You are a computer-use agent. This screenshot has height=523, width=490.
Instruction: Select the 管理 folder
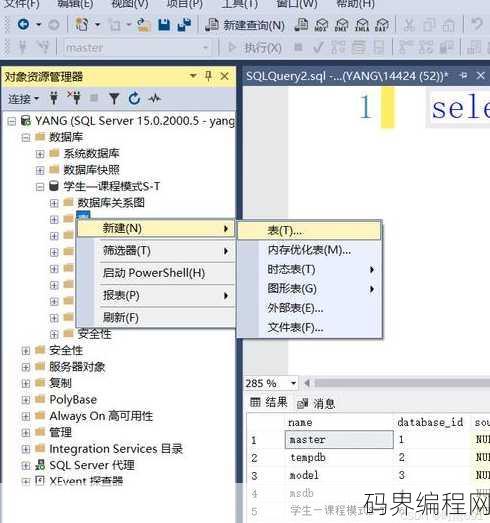[x=60, y=432]
